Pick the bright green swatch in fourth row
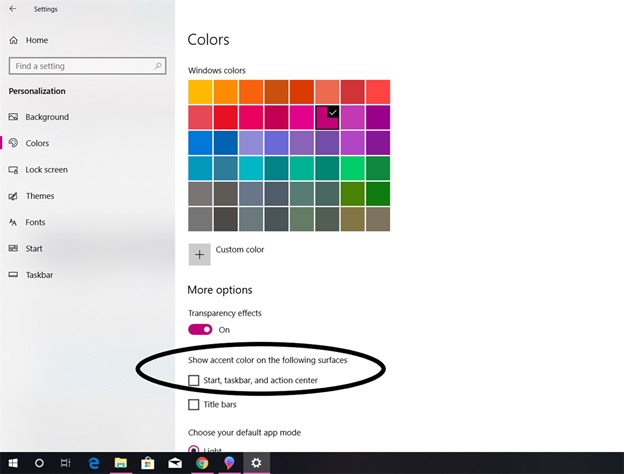624x474 pixels. pyautogui.click(x=353, y=168)
